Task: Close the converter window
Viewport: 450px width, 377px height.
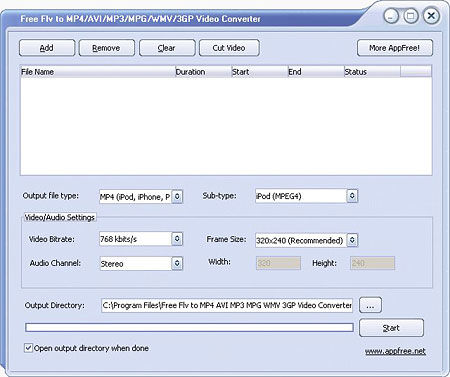Action: [431, 16]
